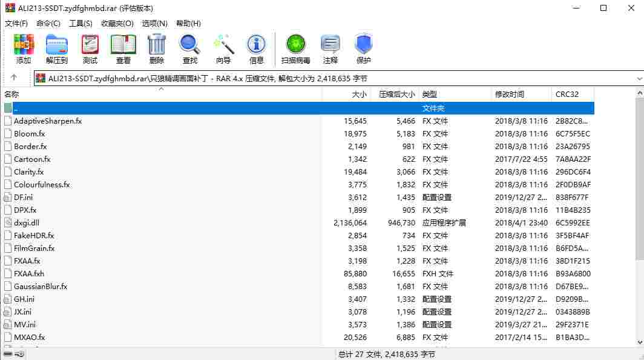
Task: Select FXAA.fxh file
Action: click(x=29, y=273)
